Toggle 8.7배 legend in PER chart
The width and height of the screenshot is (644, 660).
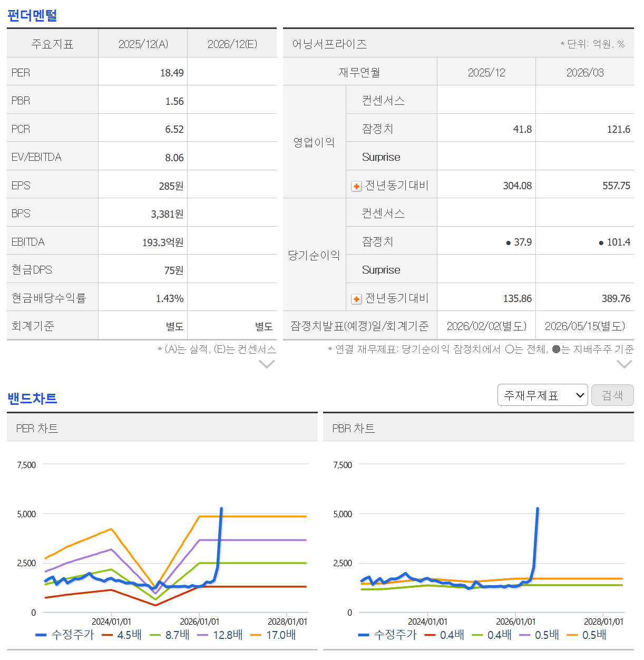coord(170,635)
